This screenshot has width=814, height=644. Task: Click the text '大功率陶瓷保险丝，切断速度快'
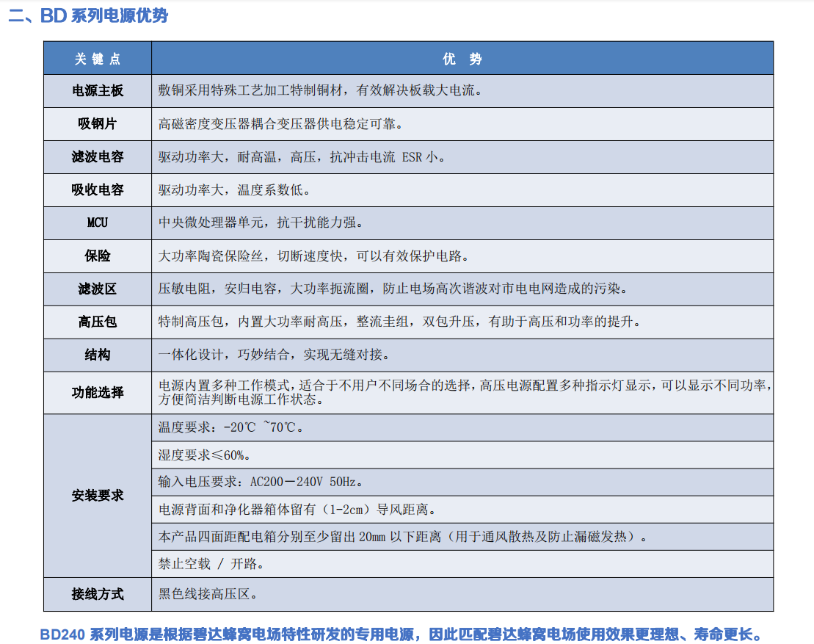[x=251, y=256]
